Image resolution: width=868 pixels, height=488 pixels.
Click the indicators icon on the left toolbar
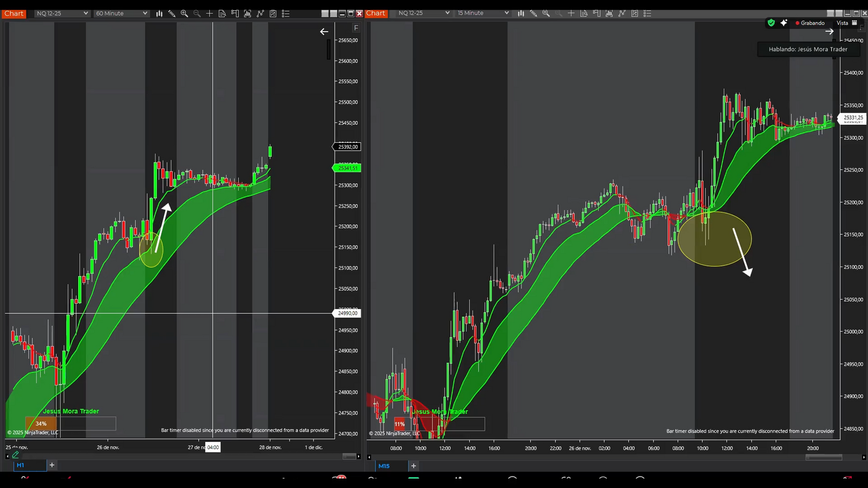pyautogui.click(x=247, y=13)
